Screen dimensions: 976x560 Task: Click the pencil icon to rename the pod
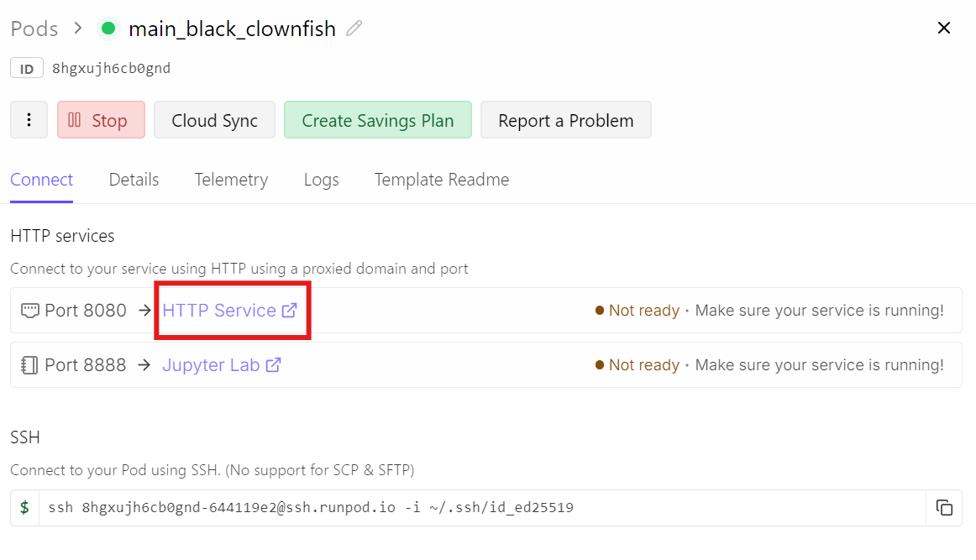(x=354, y=29)
